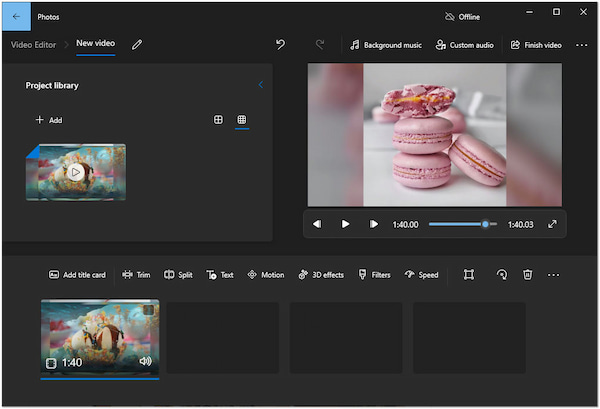Step forward one frame in preview
600x409 pixels.
pos(373,224)
